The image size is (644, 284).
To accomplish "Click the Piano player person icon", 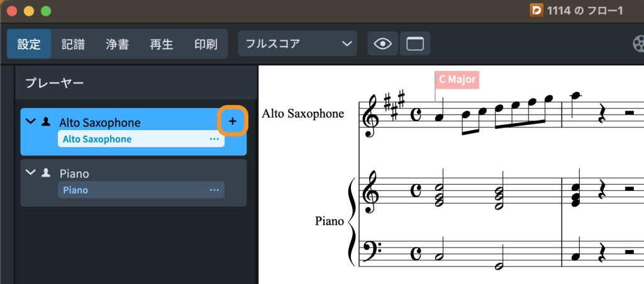I will point(45,172).
